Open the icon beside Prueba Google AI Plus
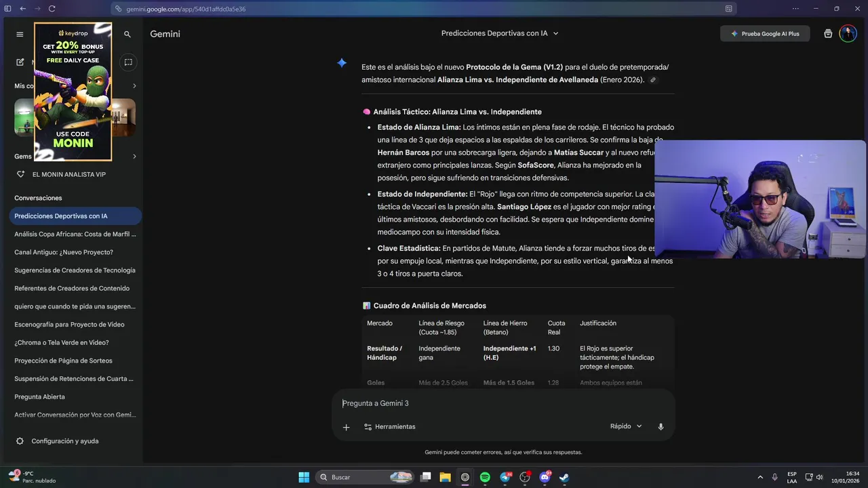 pos(827,34)
